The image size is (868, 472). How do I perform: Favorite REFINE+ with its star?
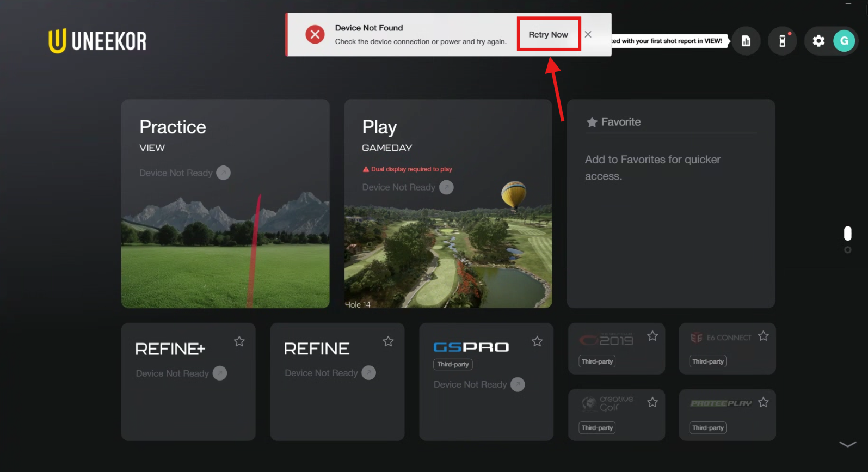pyautogui.click(x=239, y=341)
